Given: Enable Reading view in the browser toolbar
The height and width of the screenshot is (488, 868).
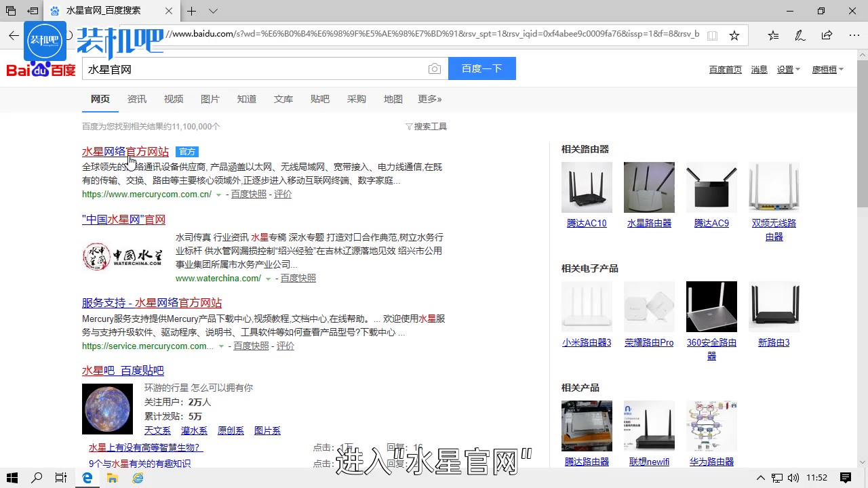Looking at the screenshot, I should click(x=713, y=35).
